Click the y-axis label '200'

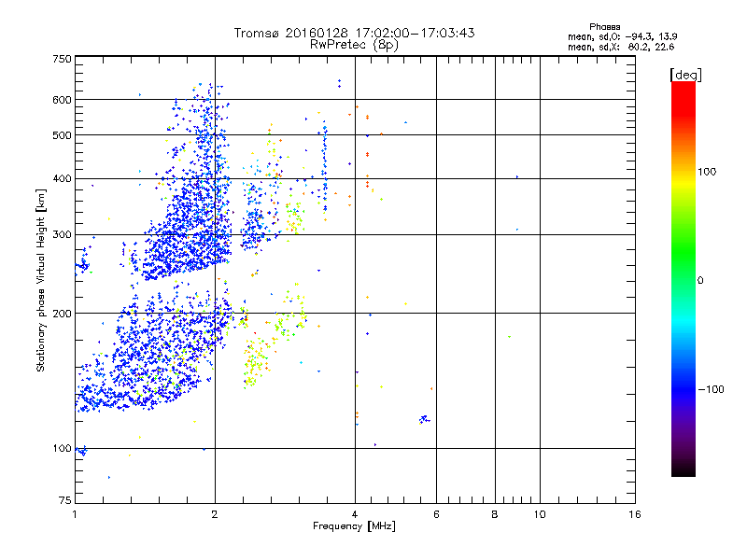[63, 314]
